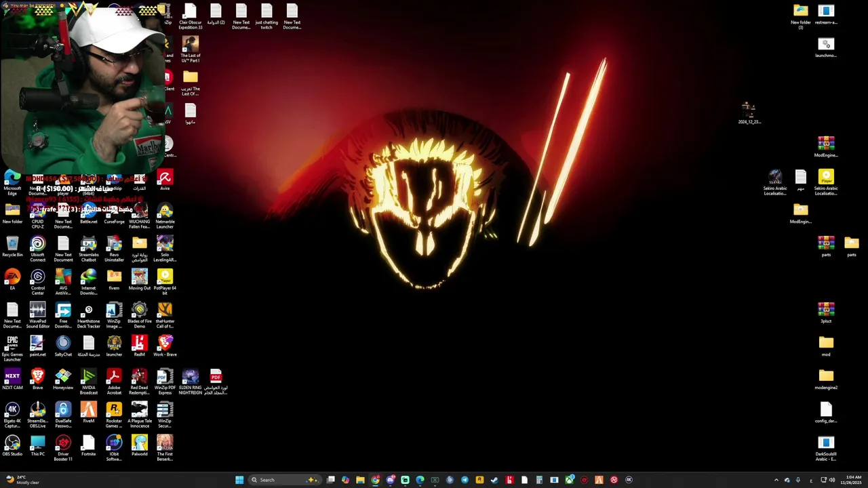Open Honeyview image viewer shortcut
Screen dimensions: 868x488
pyautogui.click(x=63, y=380)
